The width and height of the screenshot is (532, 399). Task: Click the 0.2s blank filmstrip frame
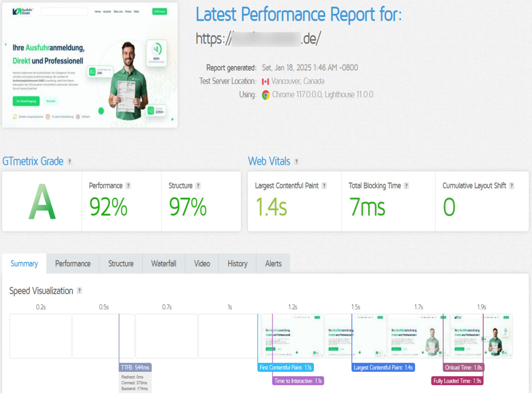coord(40,336)
